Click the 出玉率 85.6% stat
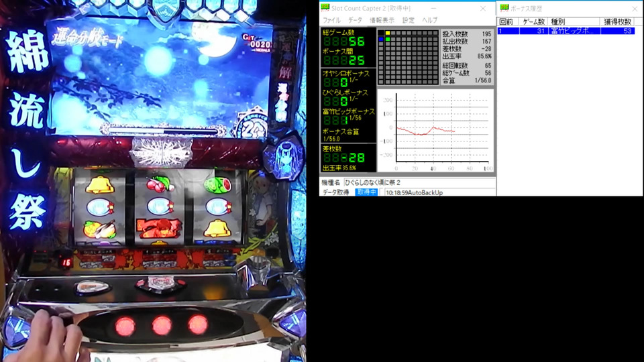The width and height of the screenshot is (644, 362). coord(467,56)
